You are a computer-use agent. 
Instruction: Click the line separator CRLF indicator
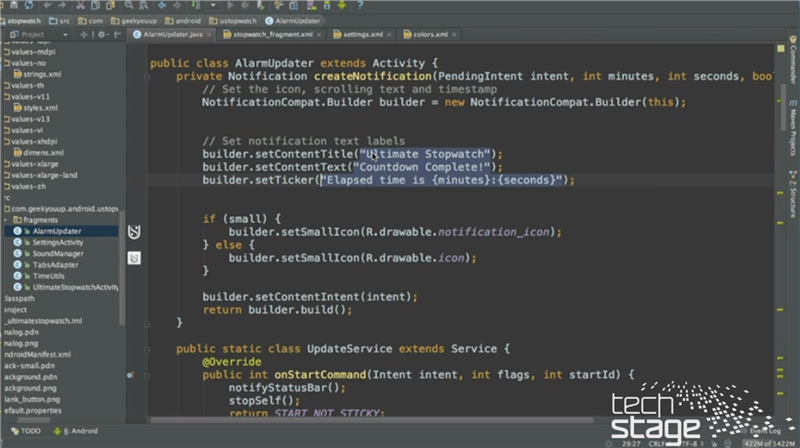point(657,444)
